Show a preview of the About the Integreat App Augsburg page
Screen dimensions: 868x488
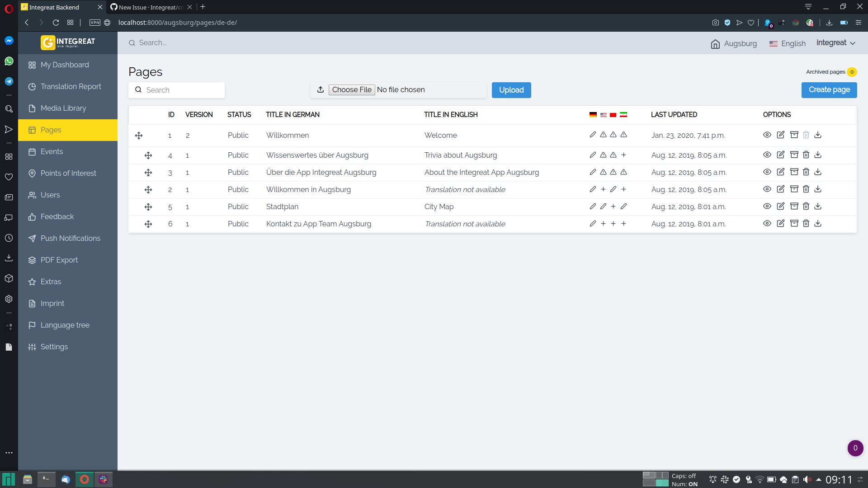pos(767,172)
